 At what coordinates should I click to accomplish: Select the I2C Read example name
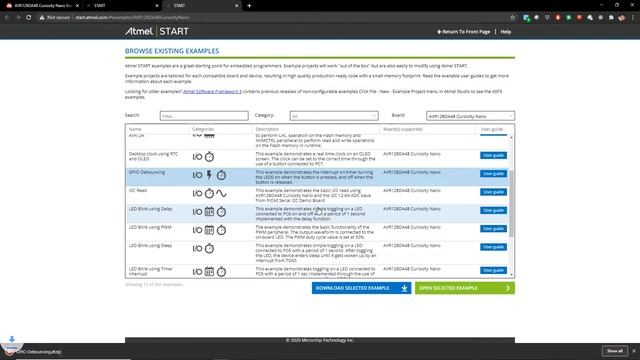(x=138, y=191)
